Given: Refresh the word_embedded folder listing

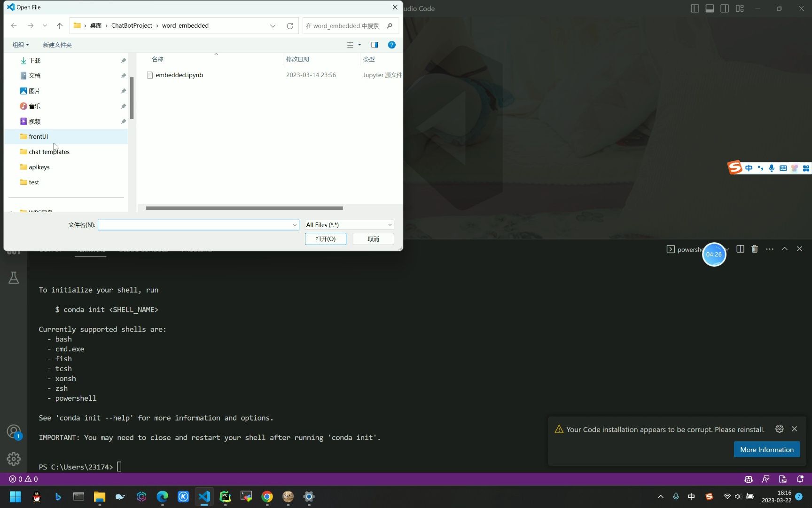Looking at the screenshot, I should coord(290,26).
